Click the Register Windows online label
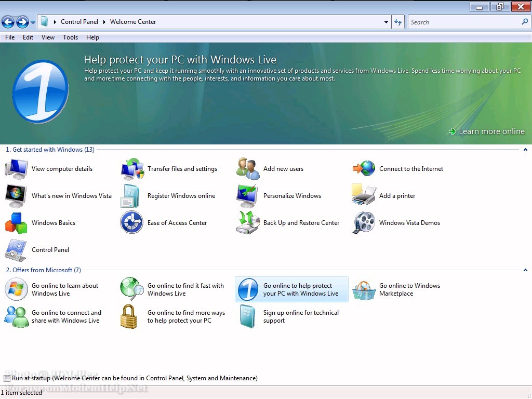 tap(181, 196)
